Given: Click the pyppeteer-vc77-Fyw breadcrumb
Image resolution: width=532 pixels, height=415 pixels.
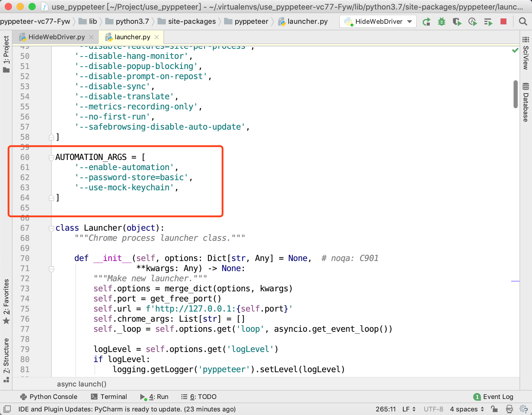Looking at the screenshot, I should (35, 21).
